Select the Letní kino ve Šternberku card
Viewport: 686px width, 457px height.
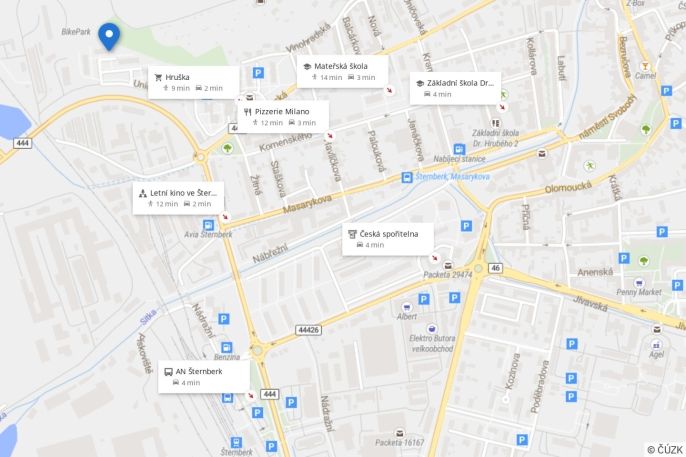[x=178, y=198]
